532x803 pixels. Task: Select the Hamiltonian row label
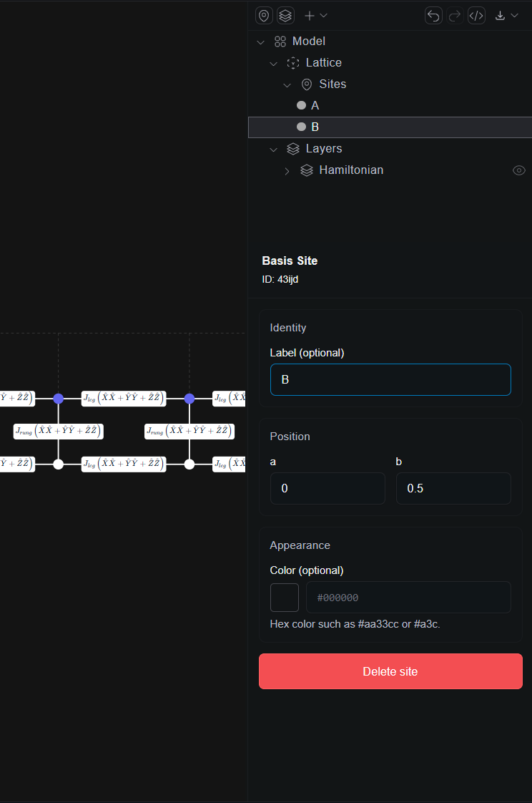click(351, 170)
